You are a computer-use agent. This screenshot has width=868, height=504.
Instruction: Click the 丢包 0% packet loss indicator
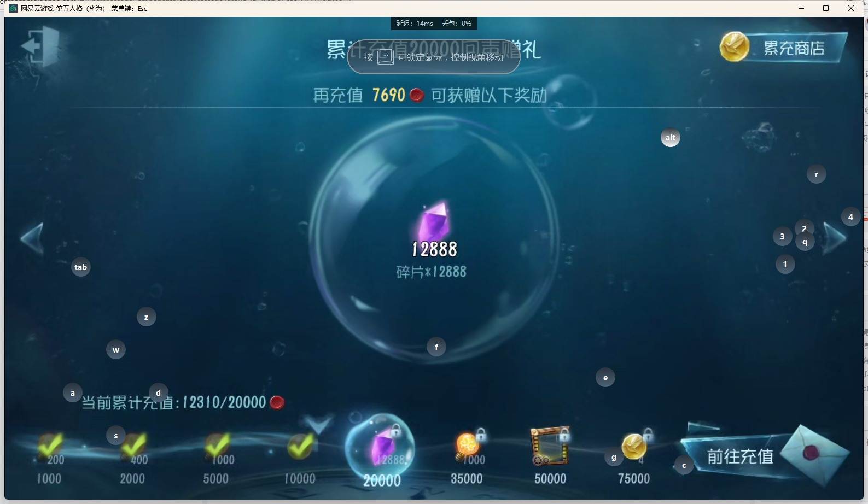point(457,24)
